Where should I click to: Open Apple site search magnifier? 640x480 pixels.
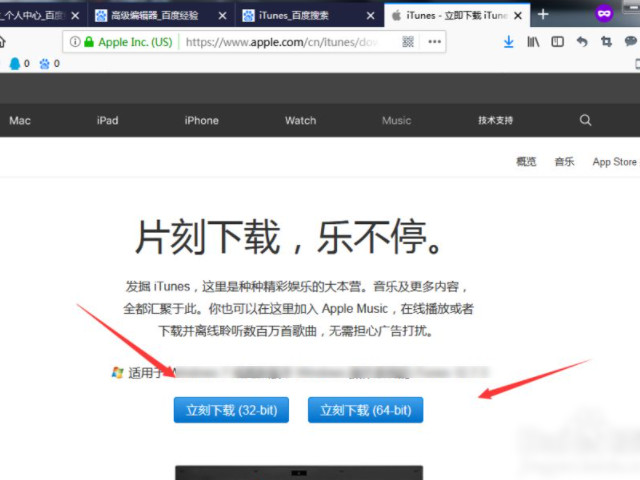point(585,120)
